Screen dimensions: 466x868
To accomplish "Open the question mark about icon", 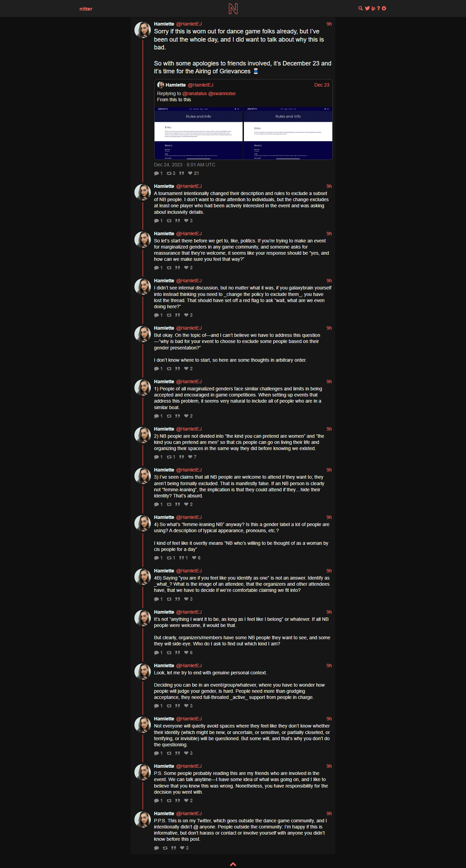I will pos(378,9).
